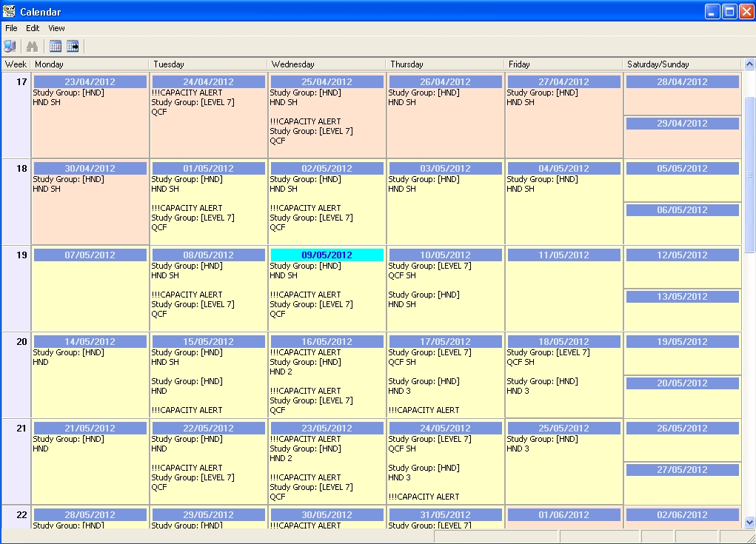Select the date header 03/05/2012
This screenshot has width=756, height=544.
(x=446, y=169)
